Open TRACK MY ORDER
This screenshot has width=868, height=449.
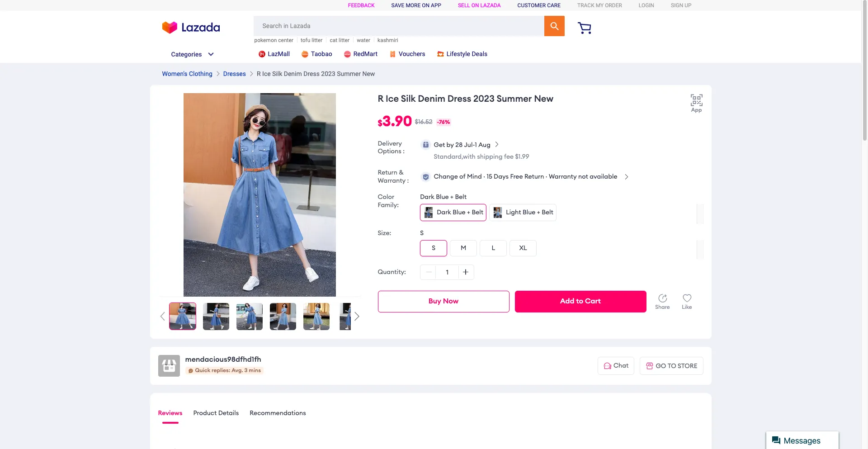click(x=599, y=5)
